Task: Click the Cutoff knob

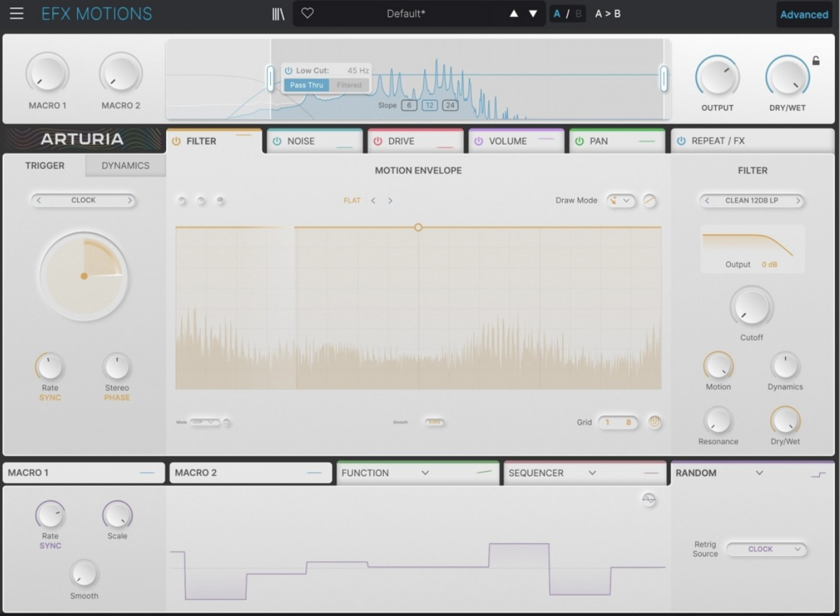Action: point(751,308)
